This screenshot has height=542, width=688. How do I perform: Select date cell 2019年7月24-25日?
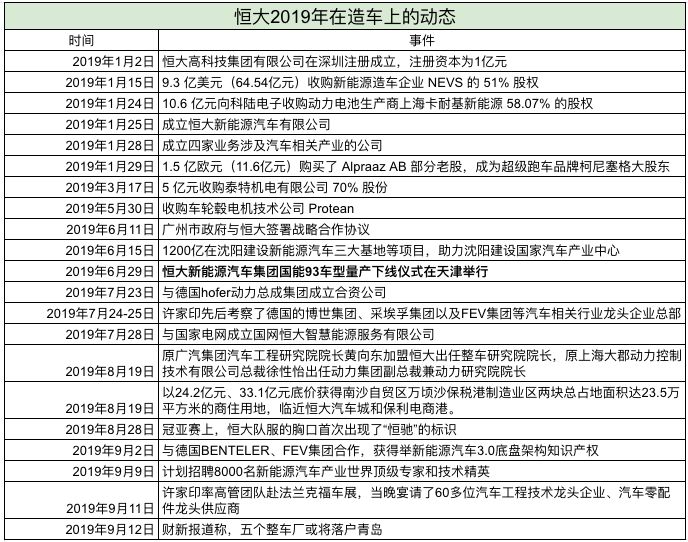[81, 314]
